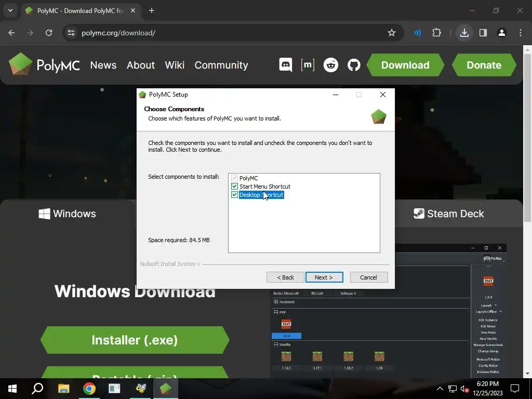The width and height of the screenshot is (532, 399).
Task: Open PolyMC Discord link icon
Action: point(285,65)
